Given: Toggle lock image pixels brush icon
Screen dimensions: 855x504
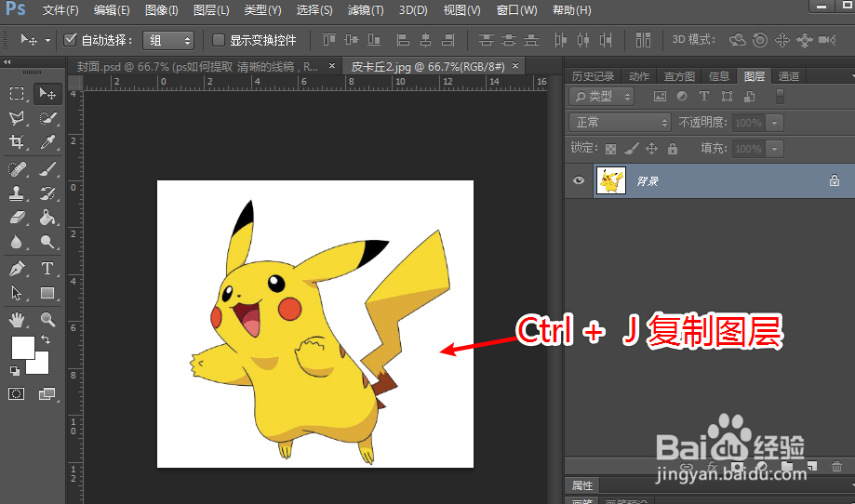Looking at the screenshot, I should coord(632,148).
